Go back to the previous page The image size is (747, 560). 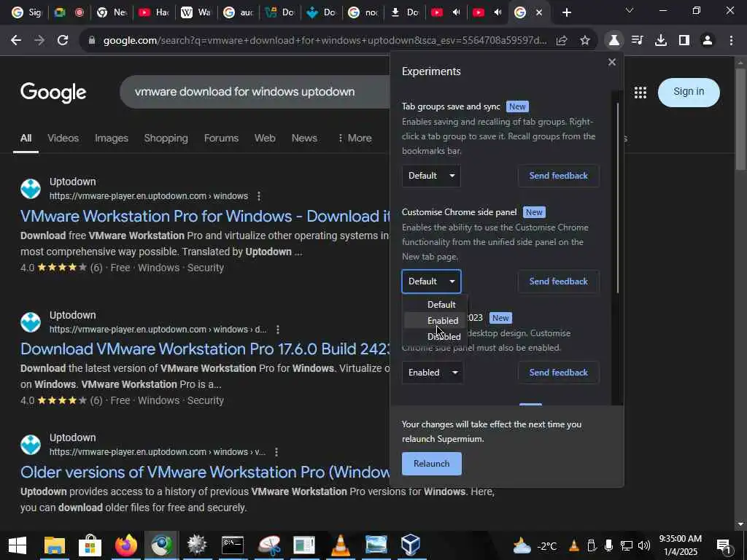coord(16,41)
